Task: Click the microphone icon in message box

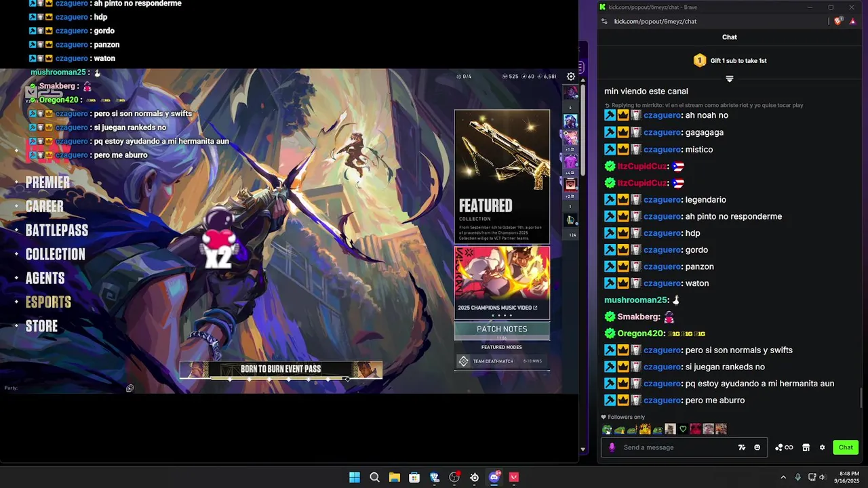Action: tap(612, 447)
